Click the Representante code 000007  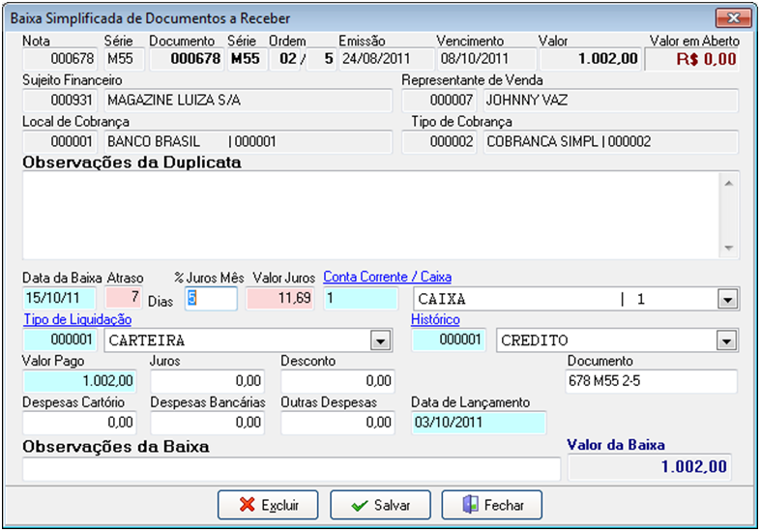439,101
